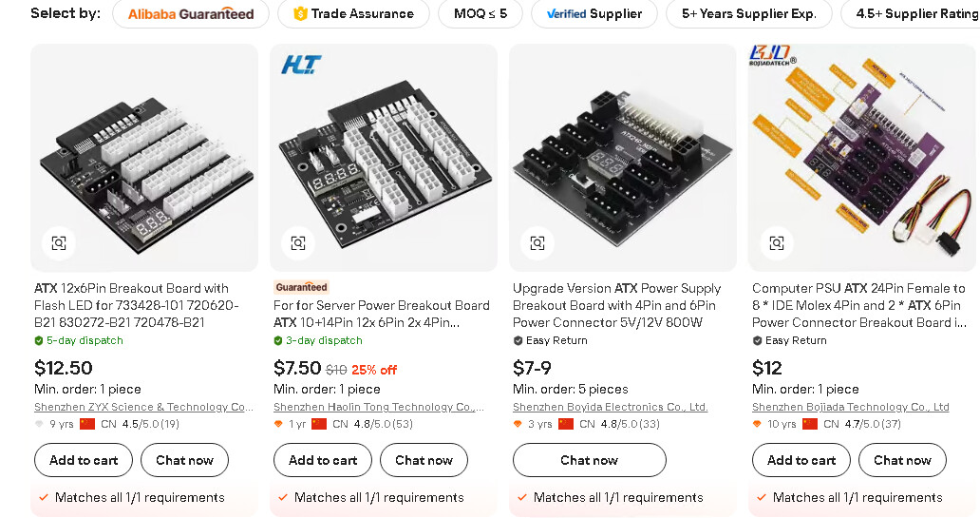The image size is (980, 518).
Task: Click the China flag icon for Shenzhen ZYX
Action: point(87,424)
